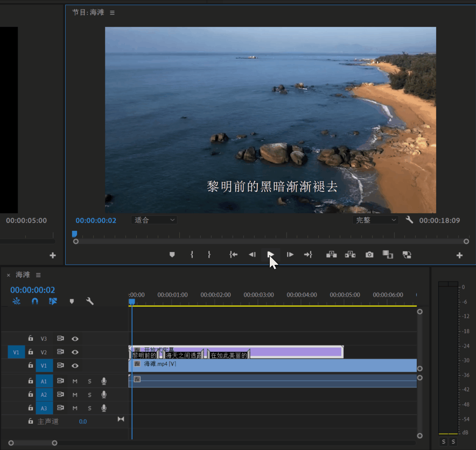Image resolution: width=476 pixels, height=450 pixels.
Task: Open timeline display settings wrench
Action: click(90, 301)
